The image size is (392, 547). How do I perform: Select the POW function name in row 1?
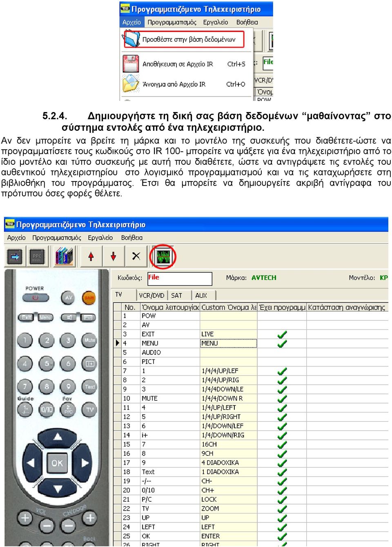tap(170, 316)
